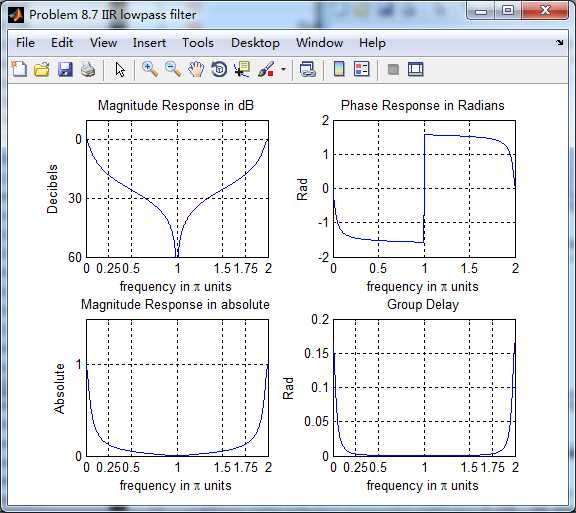This screenshot has width=576, height=513.
Task: Close the Problem 8.7 figure window
Action: 545,10
